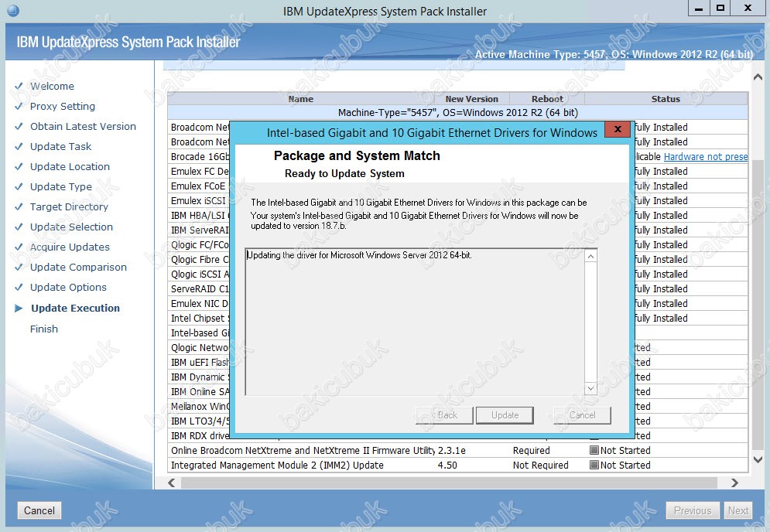
Task: Select the Finish step in sidebar
Action: coord(44,329)
